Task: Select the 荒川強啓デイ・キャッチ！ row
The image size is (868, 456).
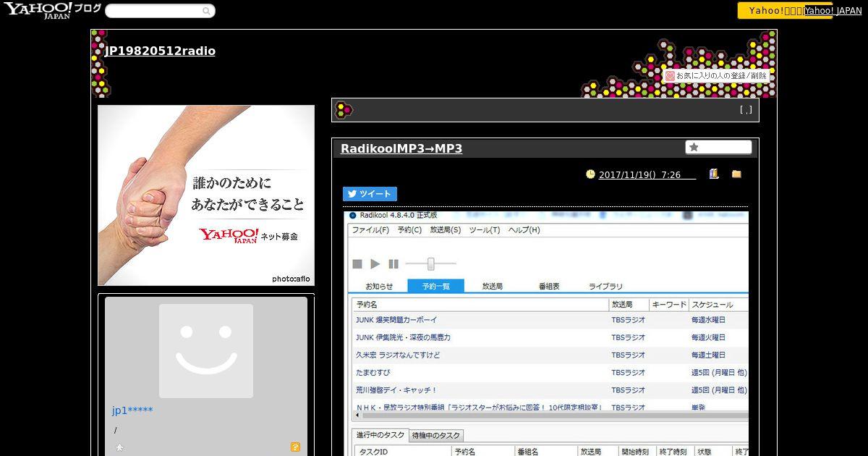Action: tap(550, 390)
